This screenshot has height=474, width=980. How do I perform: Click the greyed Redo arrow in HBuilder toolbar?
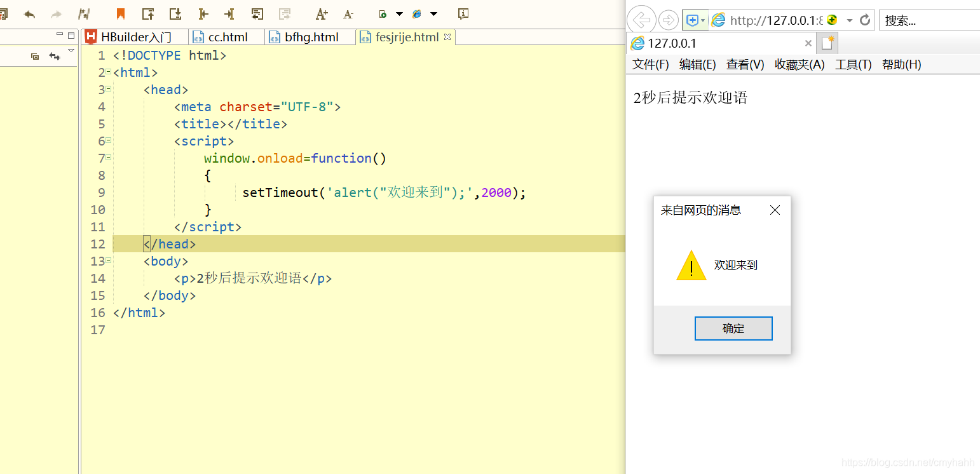56,14
